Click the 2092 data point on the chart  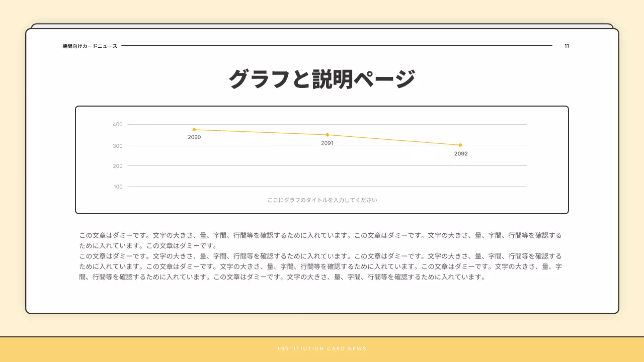tap(460, 145)
